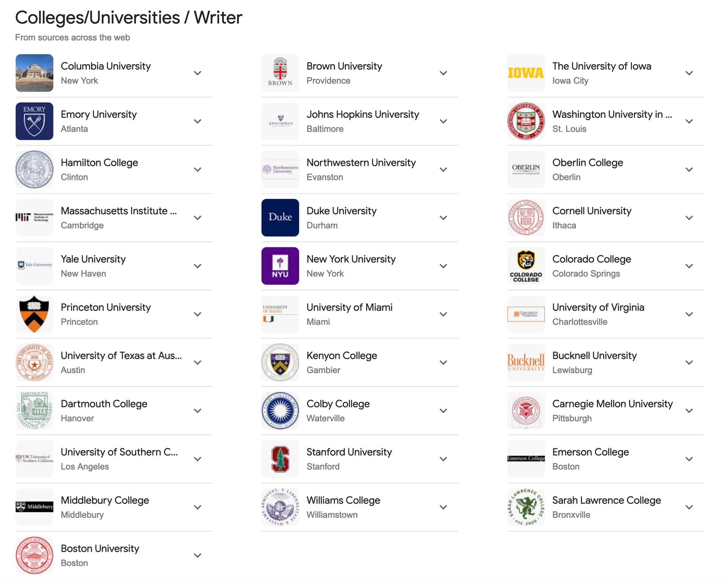
Task: Expand the Kenyon College entry chevron
Action: pyautogui.click(x=443, y=362)
